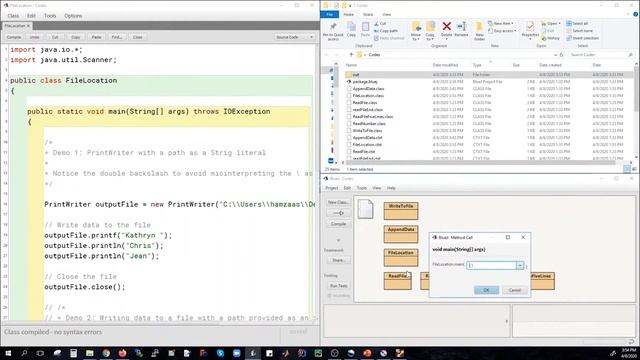The image size is (640, 360).
Task: Open the Edit menu in the code editor
Action: tap(31, 16)
